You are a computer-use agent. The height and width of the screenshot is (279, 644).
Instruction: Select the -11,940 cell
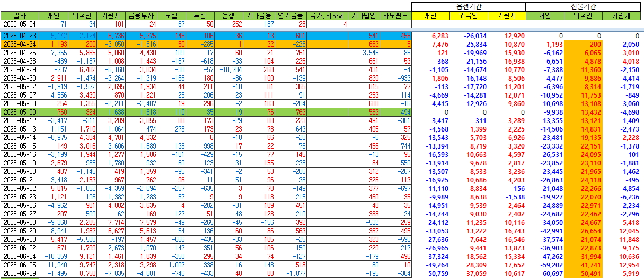point(55,265)
